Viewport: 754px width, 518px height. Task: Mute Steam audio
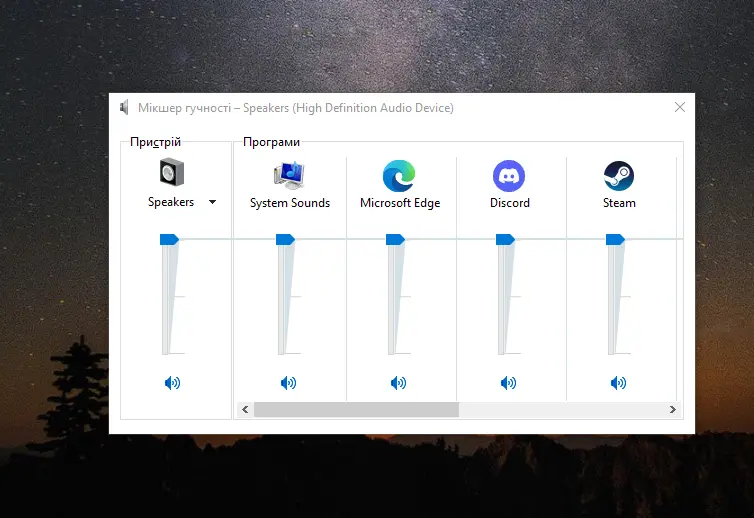click(618, 382)
